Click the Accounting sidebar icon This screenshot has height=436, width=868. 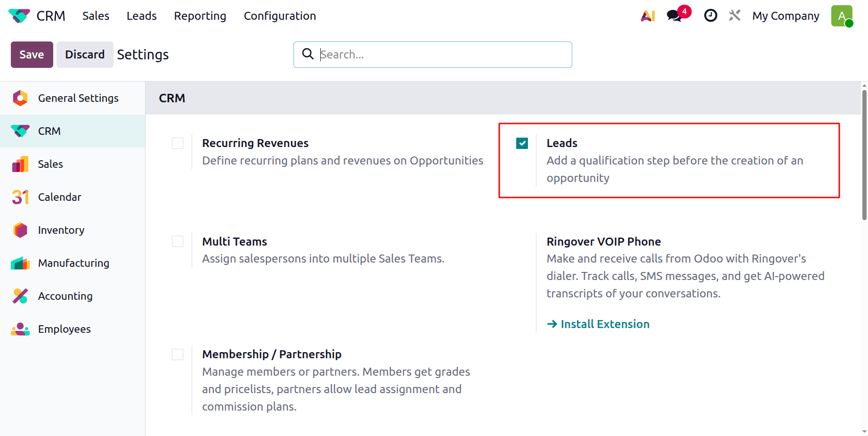pos(20,296)
